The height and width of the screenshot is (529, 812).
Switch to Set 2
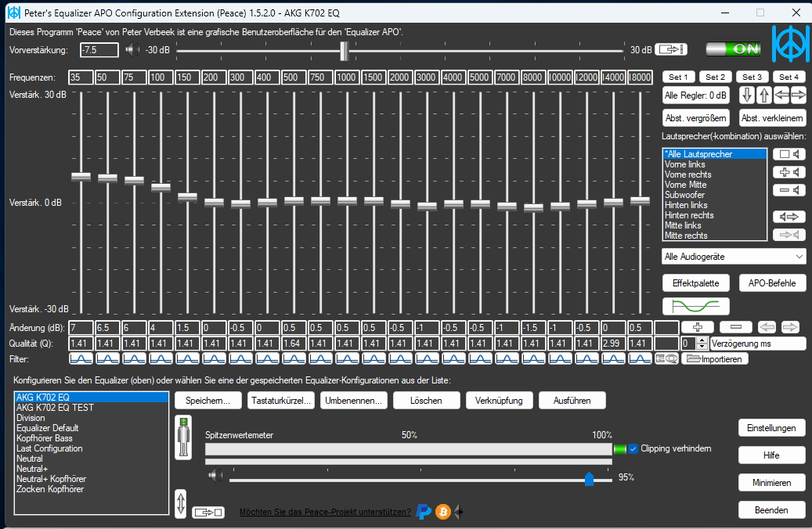(x=714, y=77)
